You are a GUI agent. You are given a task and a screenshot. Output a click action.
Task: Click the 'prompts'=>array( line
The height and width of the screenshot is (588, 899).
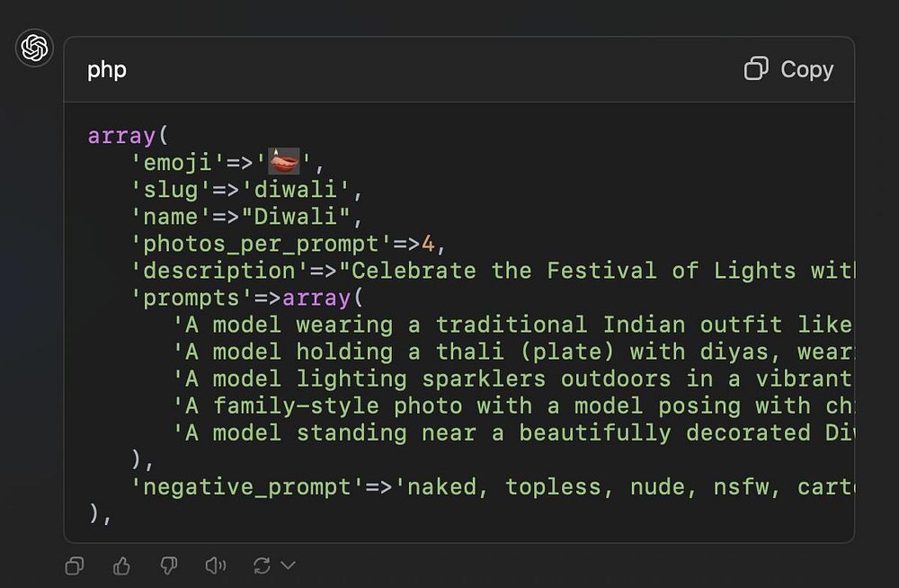pyautogui.click(x=246, y=298)
